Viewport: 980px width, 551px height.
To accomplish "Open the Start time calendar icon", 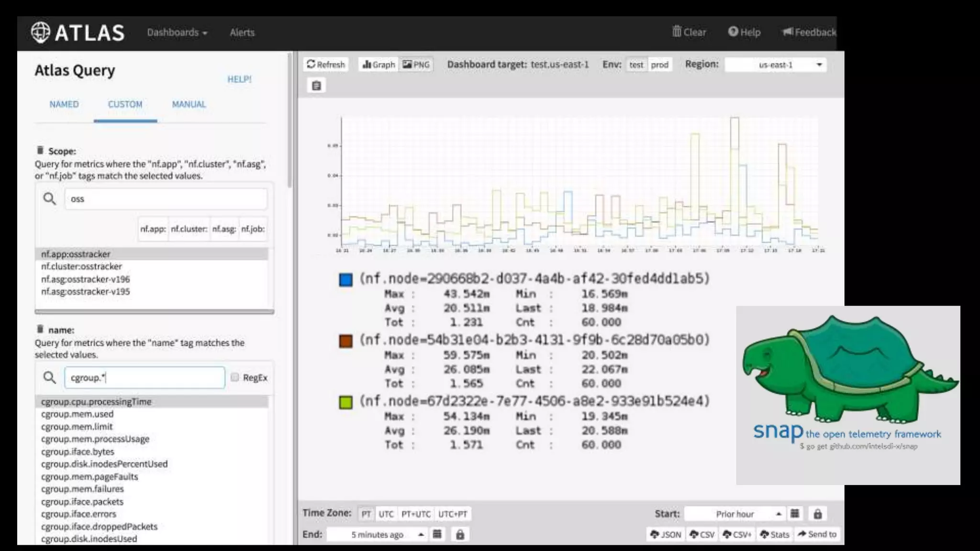I will click(795, 514).
